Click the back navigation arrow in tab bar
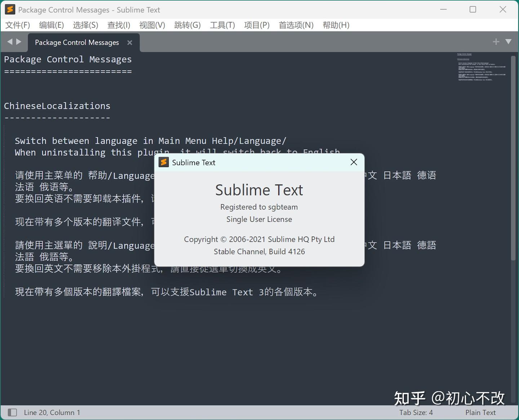The height and width of the screenshot is (420, 519). click(9, 41)
